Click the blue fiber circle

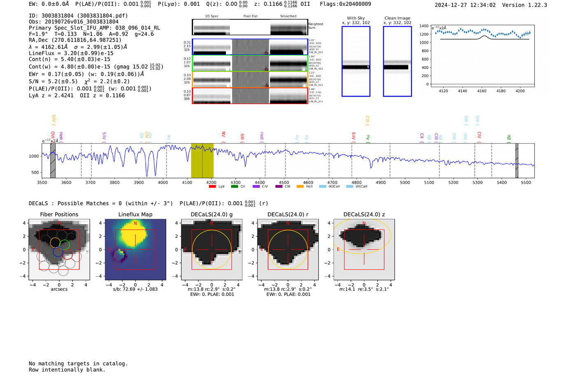click(58, 251)
